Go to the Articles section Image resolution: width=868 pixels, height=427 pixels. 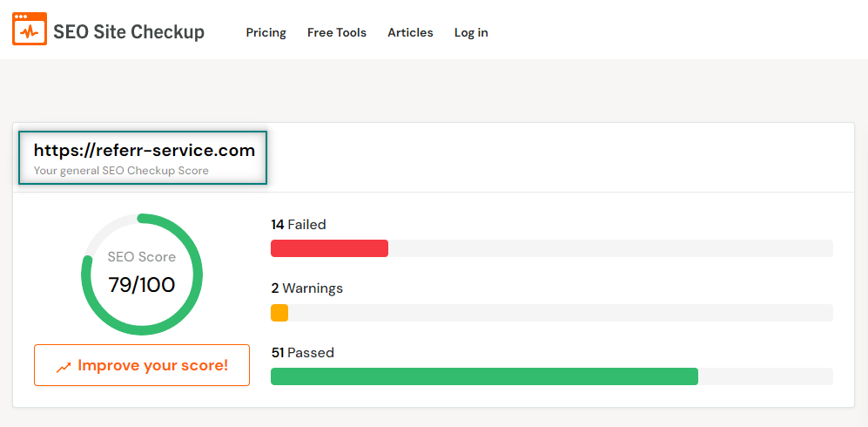410,32
